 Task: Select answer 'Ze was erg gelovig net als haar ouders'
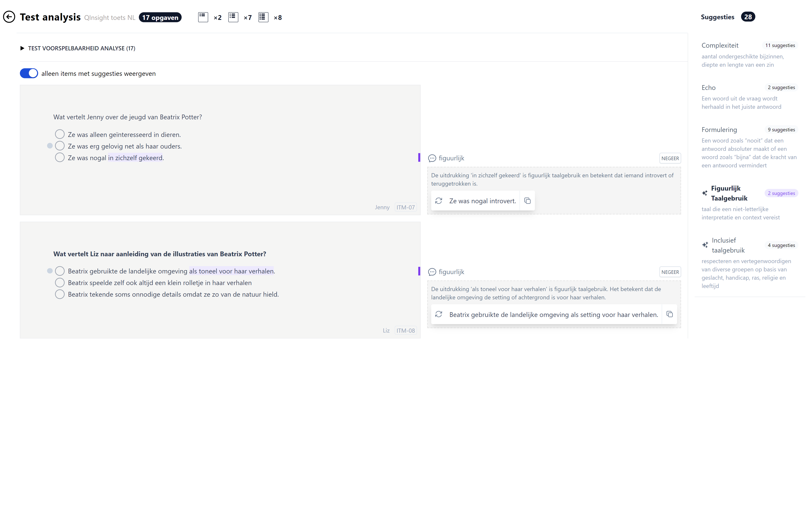point(60,145)
